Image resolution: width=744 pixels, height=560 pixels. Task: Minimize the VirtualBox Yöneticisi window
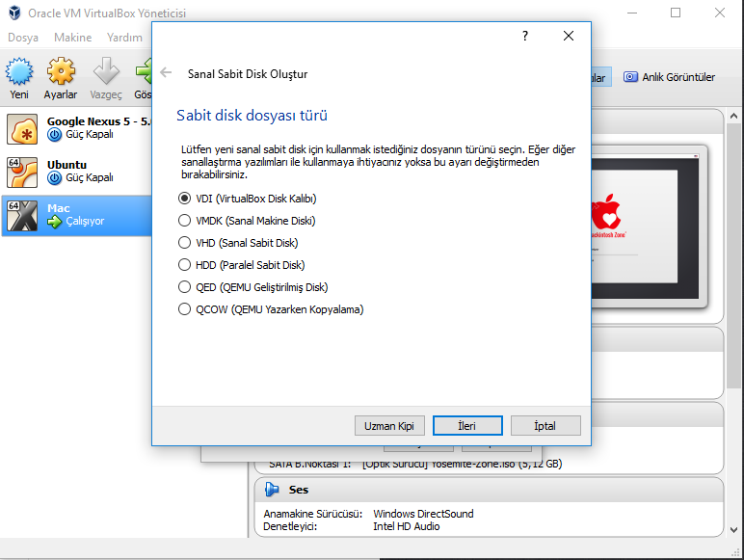[x=632, y=13]
